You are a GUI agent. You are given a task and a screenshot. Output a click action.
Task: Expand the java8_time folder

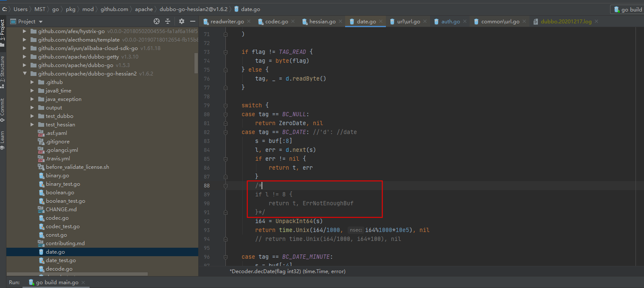pos(32,90)
